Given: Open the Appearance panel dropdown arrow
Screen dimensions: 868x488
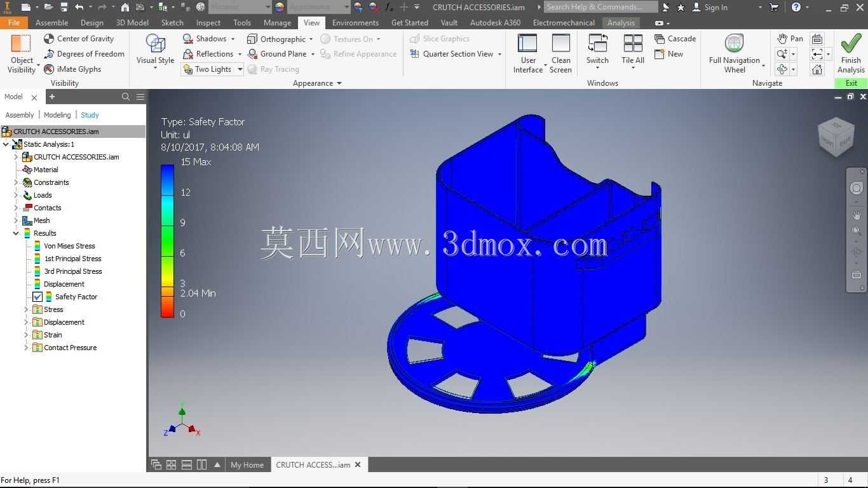Looking at the screenshot, I should pos(339,83).
